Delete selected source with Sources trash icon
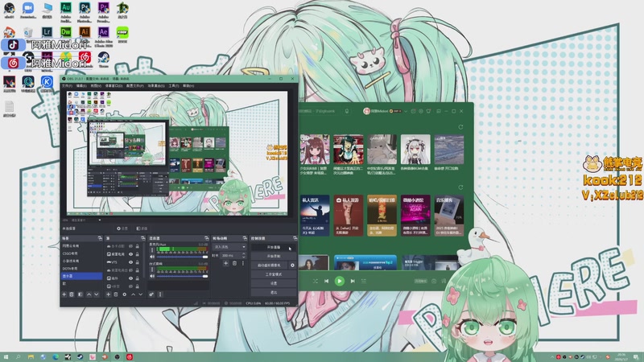 pyautogui.click(x=116, y=294)
